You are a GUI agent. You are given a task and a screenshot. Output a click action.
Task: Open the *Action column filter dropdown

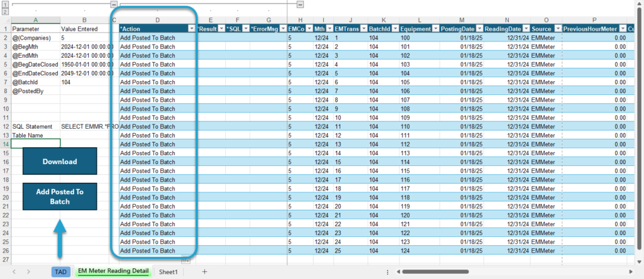(191, 29)
